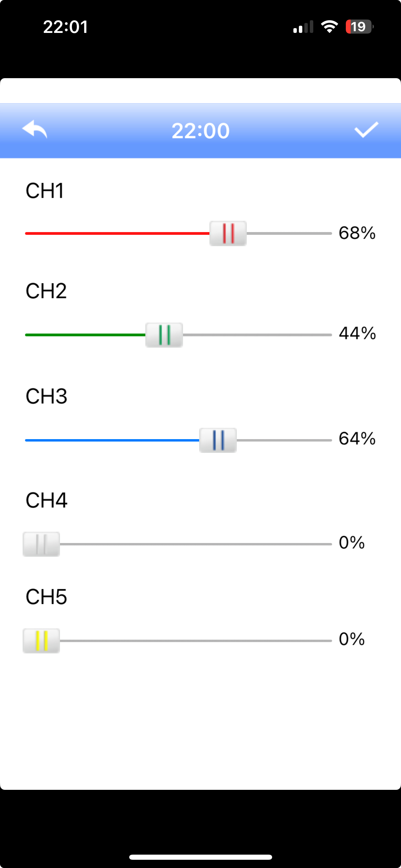Tap the back arrow icon
The width and height of the screenshot is (401, 868).
point(35,130)
